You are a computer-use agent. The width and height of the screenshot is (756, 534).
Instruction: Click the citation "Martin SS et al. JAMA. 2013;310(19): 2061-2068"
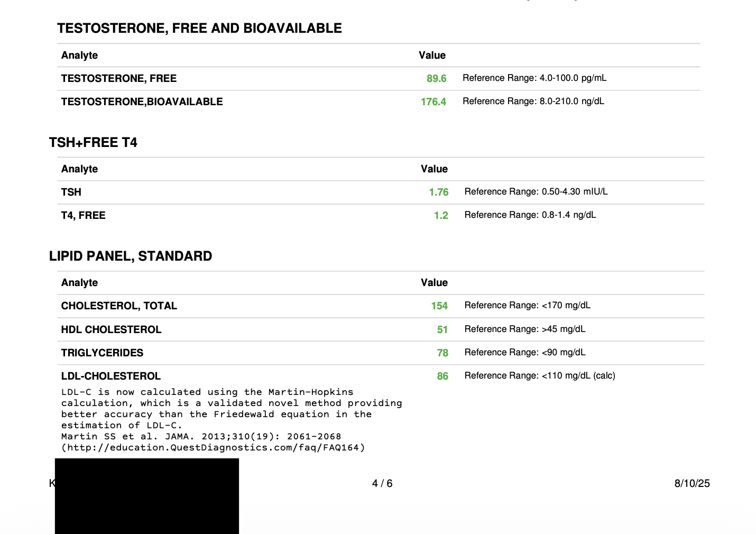pyautogui.click(x=201, y=436)
